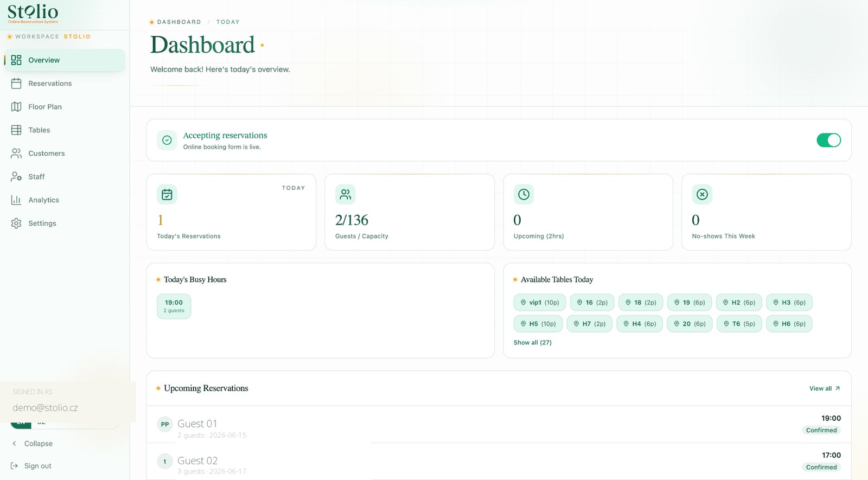868x480 pixels.
Task: Click the DASHBOARD breadcrumb
Action: (x=179, y=22)
